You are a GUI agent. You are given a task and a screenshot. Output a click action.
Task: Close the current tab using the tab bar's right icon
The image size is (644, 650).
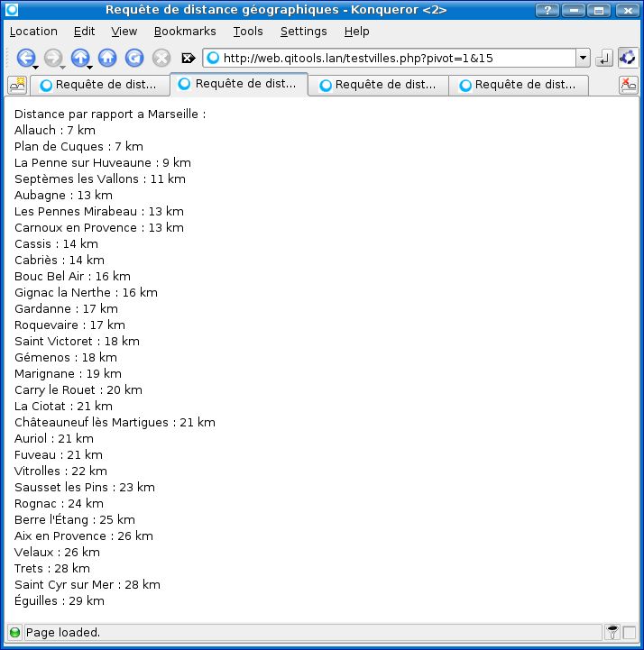click(x=628, y=85)
